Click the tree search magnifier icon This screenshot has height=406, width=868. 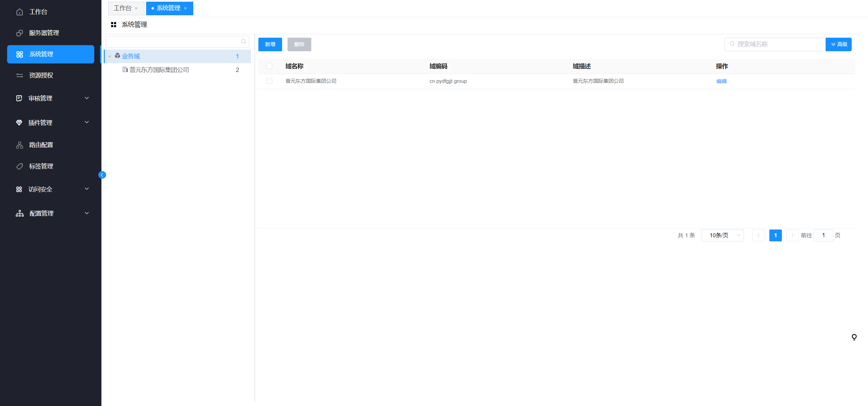tap(243, 41)
